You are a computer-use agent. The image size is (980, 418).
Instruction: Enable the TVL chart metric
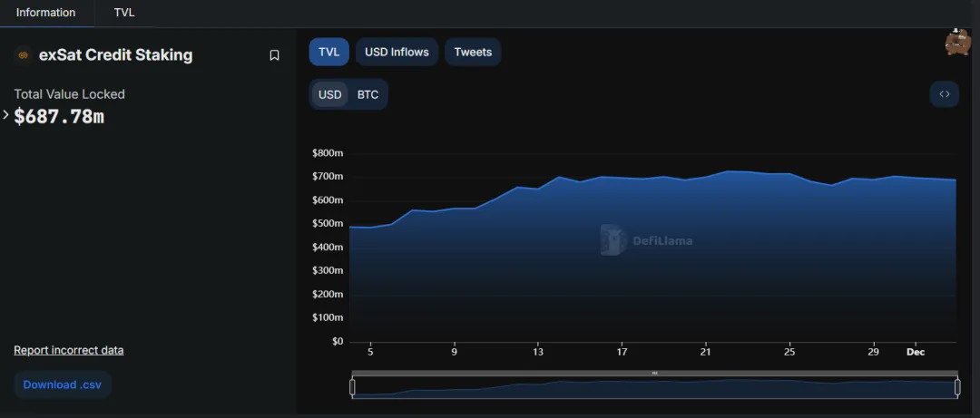pos(328,52)
